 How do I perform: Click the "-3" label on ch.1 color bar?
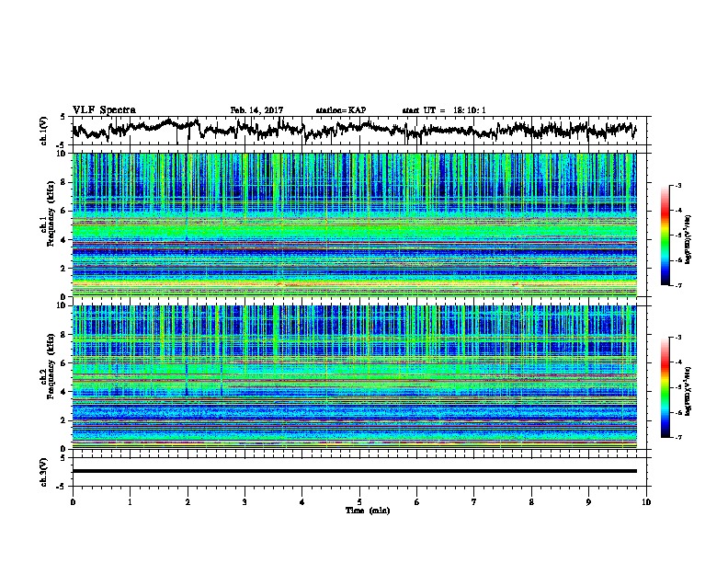pyautogui.click(x=677, y=185)
